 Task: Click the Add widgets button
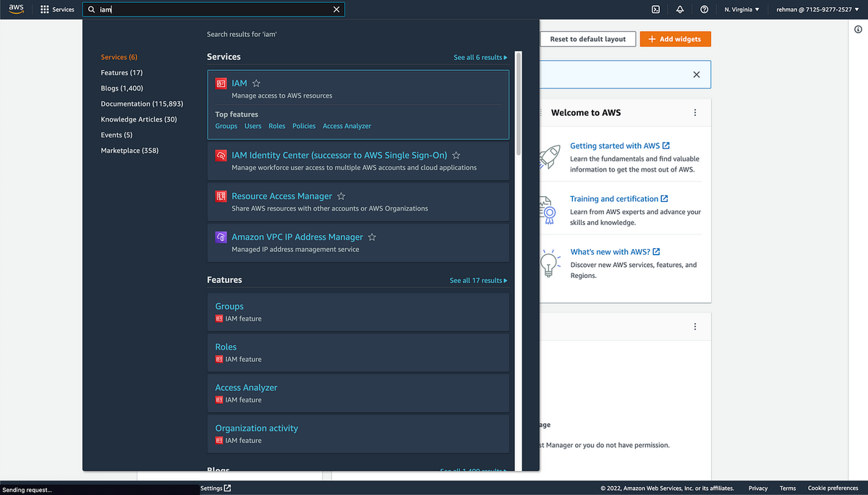click(675, 39)
